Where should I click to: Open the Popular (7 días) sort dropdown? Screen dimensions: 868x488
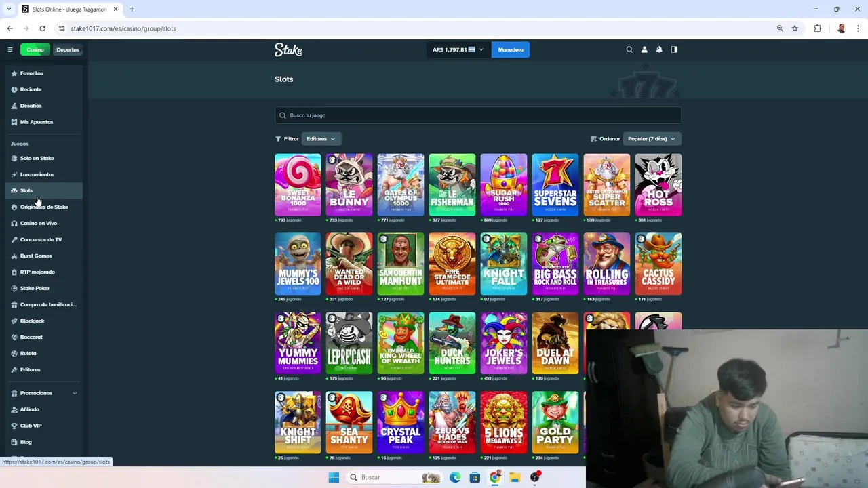[652, 139]
